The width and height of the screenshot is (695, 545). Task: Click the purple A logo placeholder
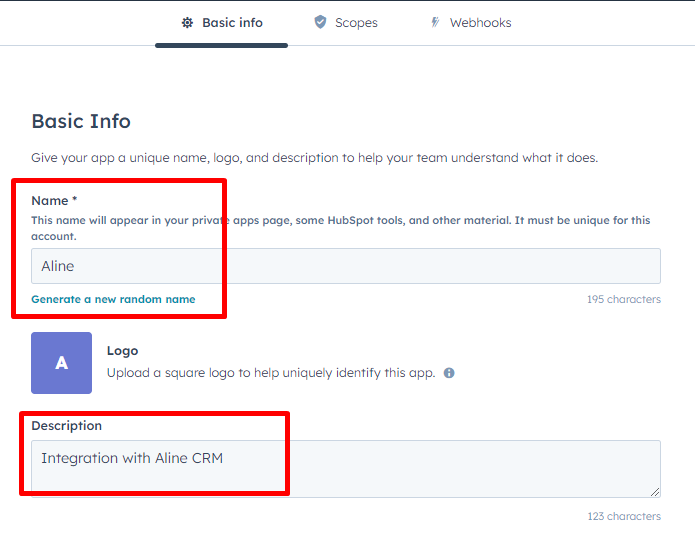pos(62,363)
